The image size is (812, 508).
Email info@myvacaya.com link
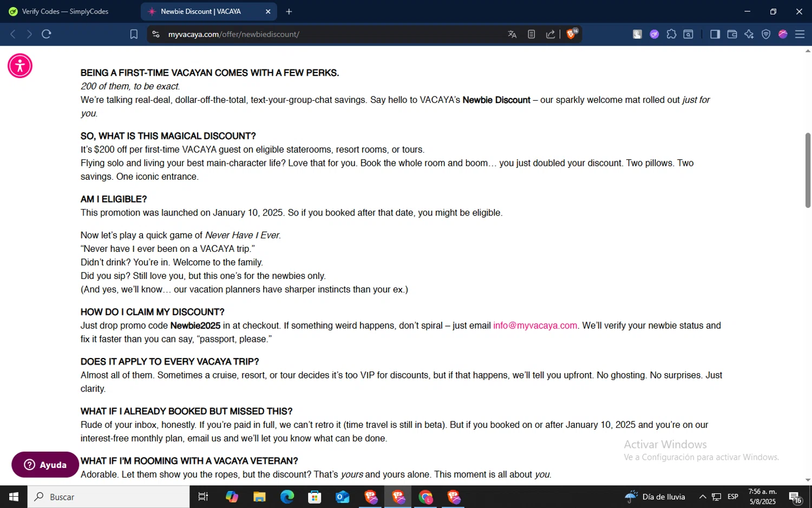coord(535,325)
